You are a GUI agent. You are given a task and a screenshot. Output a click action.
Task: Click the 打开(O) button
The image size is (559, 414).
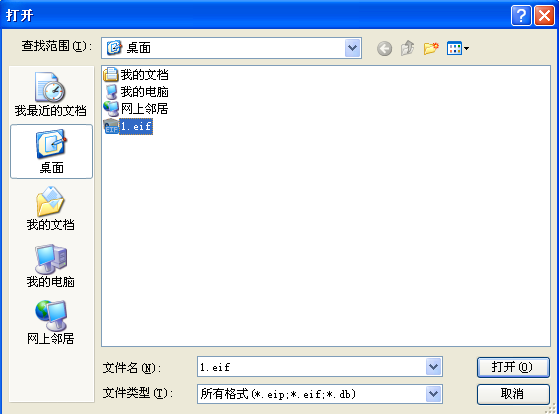point(513,367)
